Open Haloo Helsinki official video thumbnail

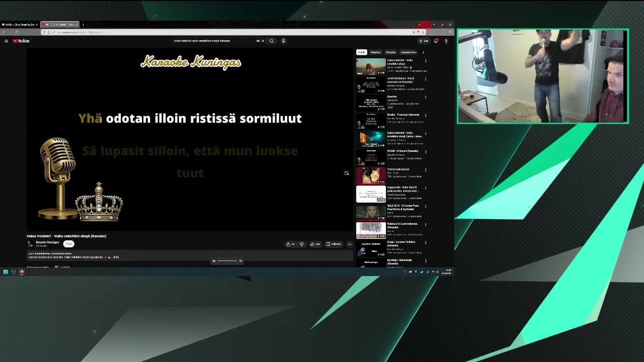(371, 66)
